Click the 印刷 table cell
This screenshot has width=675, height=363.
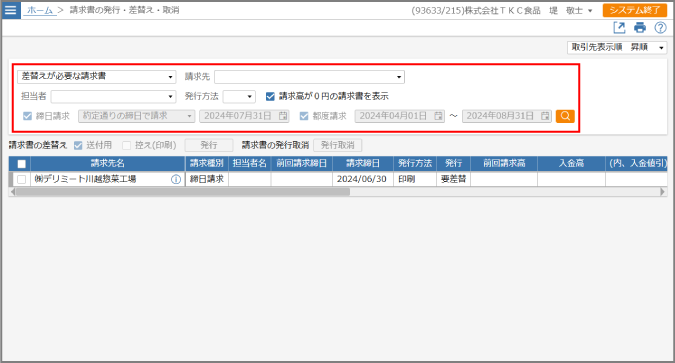pyautogui.click(x=415, y=179)
